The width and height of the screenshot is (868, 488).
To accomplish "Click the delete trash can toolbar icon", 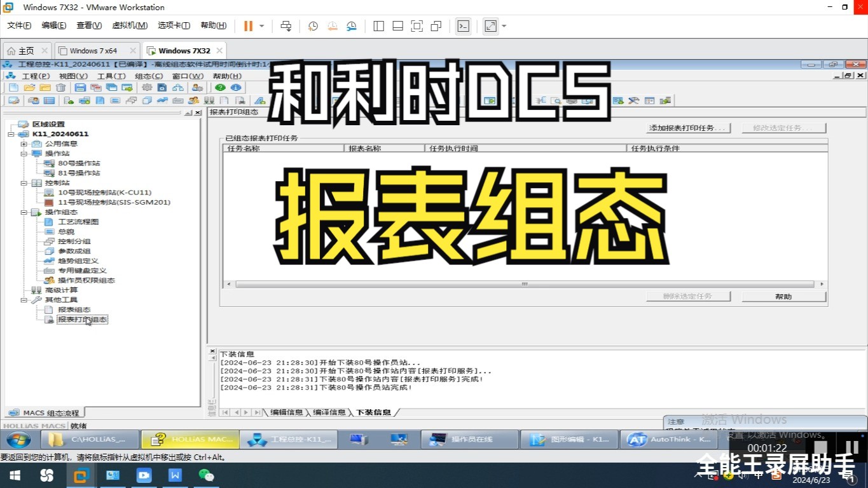I will click(x=60, y=88).
